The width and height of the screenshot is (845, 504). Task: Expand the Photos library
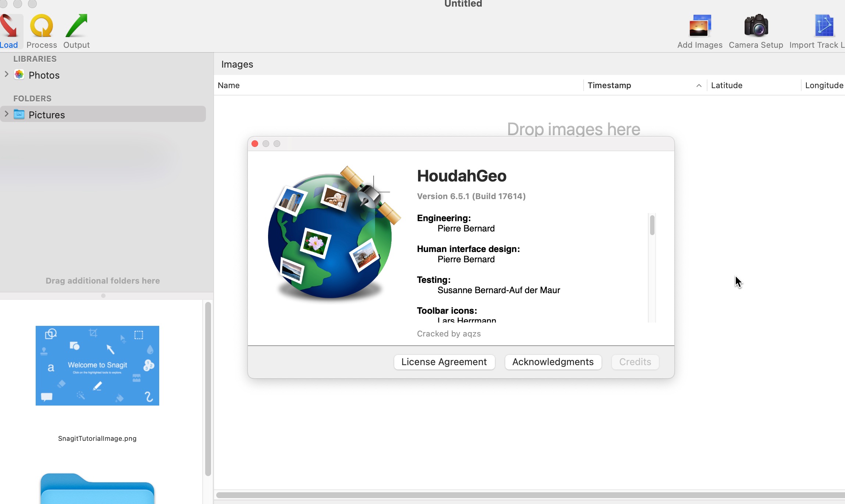6,74
